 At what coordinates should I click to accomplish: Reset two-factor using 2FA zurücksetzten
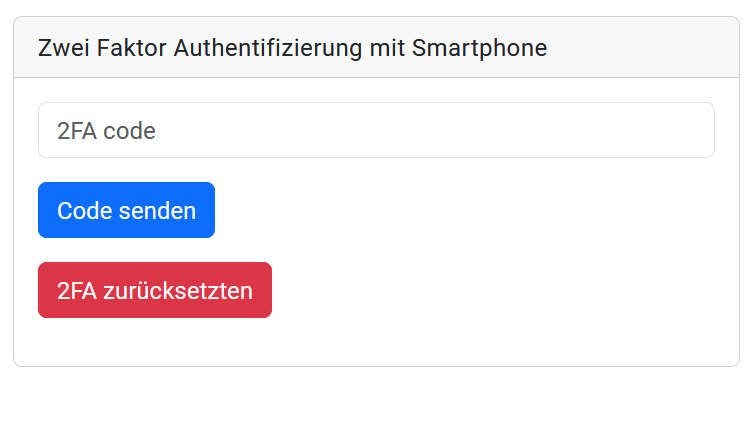point(155,290)
